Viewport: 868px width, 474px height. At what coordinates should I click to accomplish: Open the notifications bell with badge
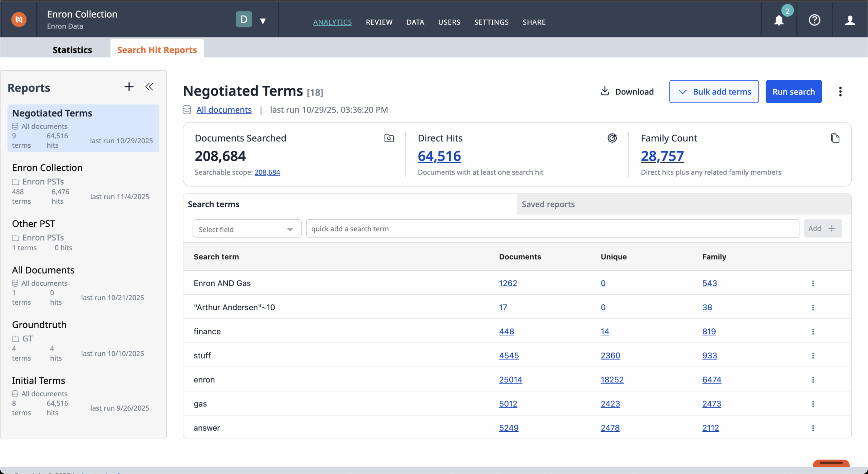pos(779,20)
